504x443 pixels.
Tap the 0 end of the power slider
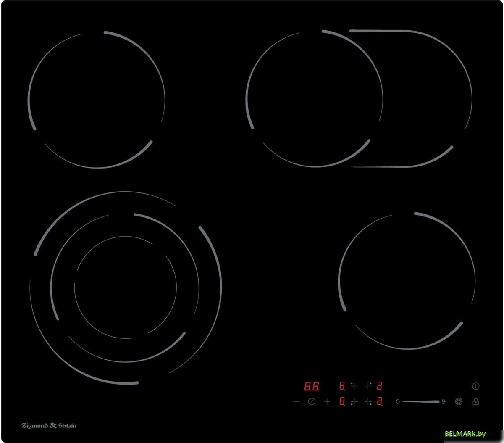tap(397, 402)
